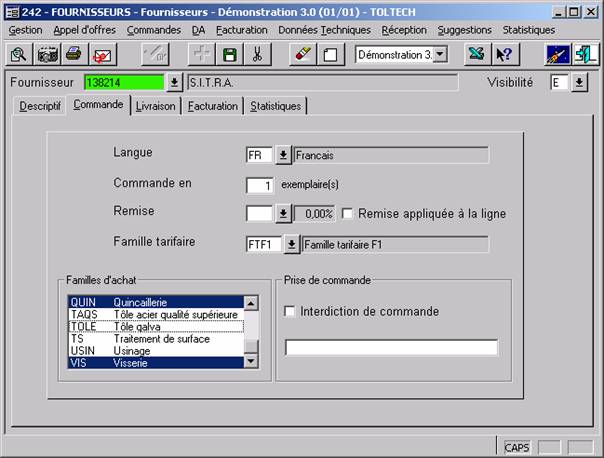Click the camera icon in toolbar
Viewport: 604px width, 458px height.
tap(47, 54)
